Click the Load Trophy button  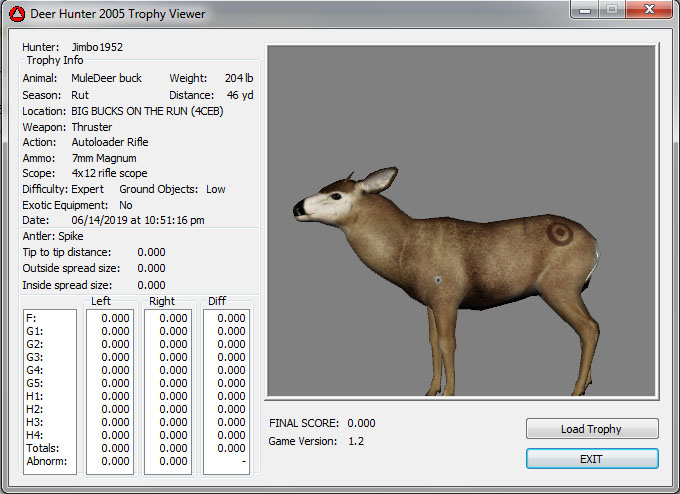[x=592, y=429]
